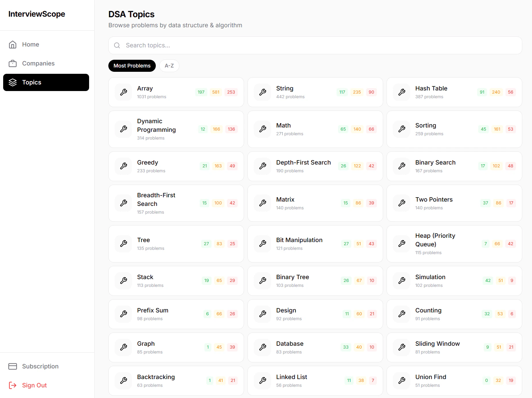Click the Stack topic wrench icon

(x=124, y=281)
